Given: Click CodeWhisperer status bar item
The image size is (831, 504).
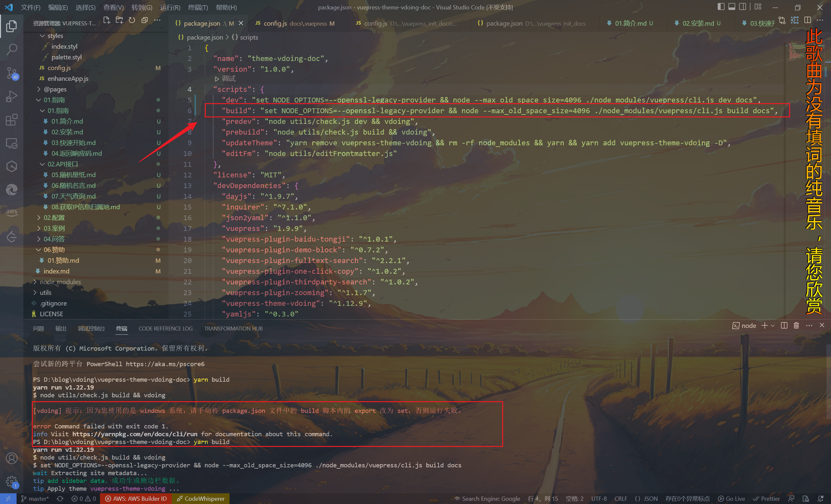Looking at the screenshot, I should (201, 498).
